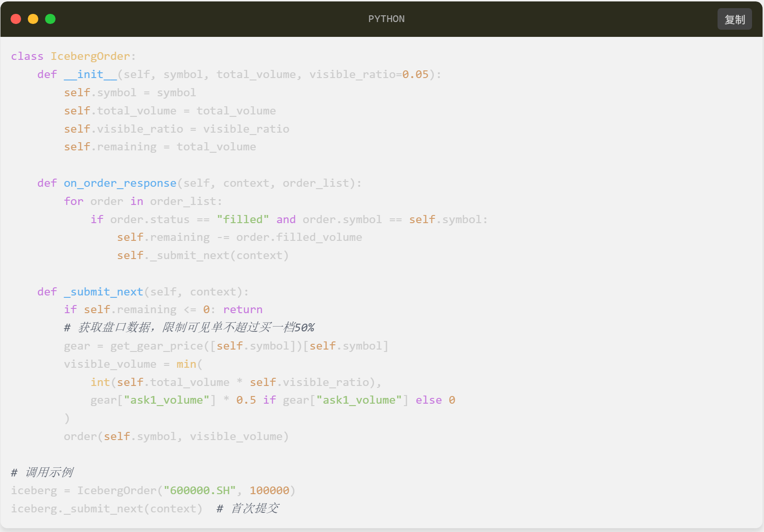Click the 0.5 multiplier in gear line
The width and height of the screenshot is (764, 532).
[246, 400]
